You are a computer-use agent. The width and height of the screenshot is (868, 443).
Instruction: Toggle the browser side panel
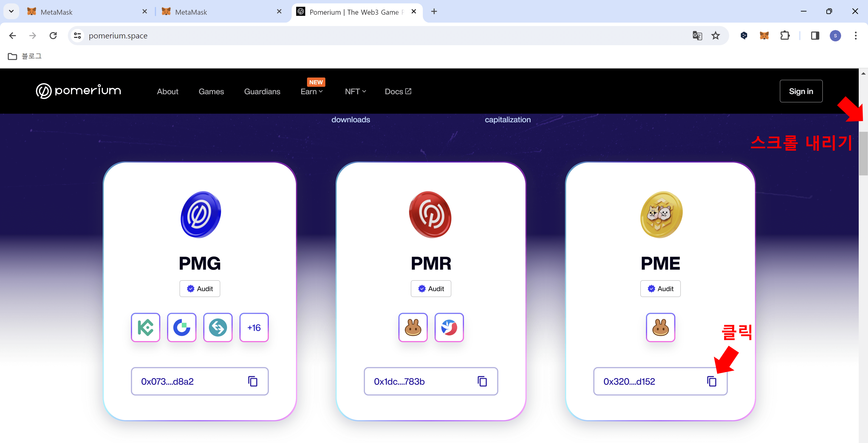(815, 36)
